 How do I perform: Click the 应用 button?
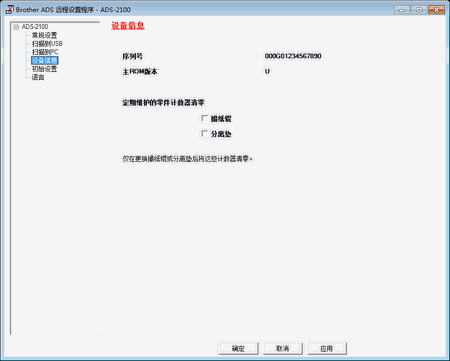(x=327, y=348)
